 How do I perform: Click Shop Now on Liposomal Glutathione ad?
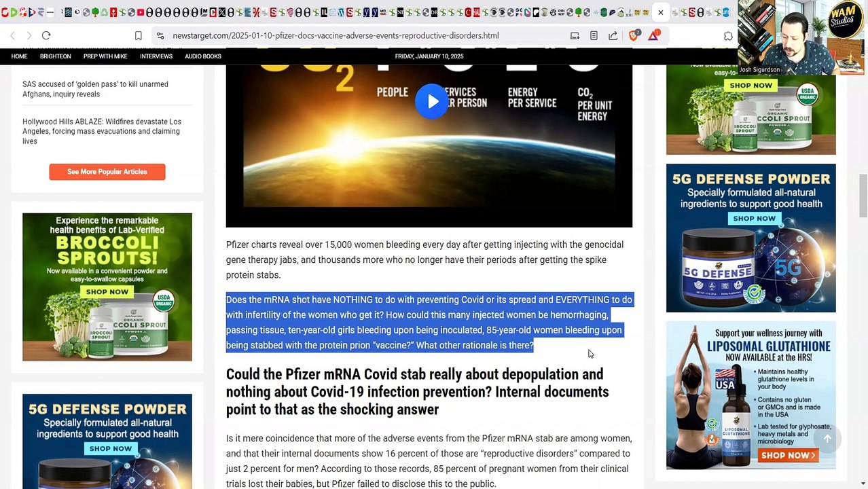coord(788,455)
